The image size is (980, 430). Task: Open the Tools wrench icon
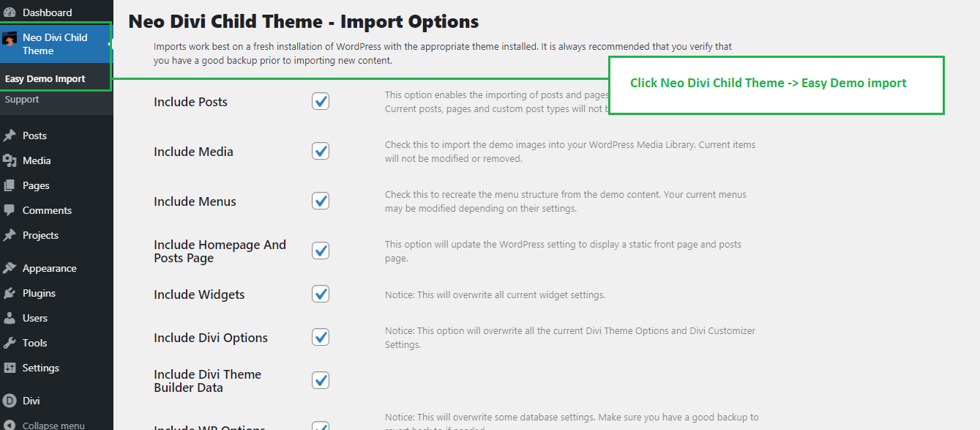coord(10,343)
